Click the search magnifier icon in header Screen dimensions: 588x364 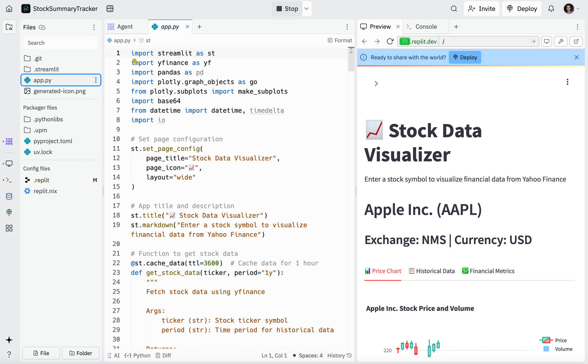pos(454,9)
